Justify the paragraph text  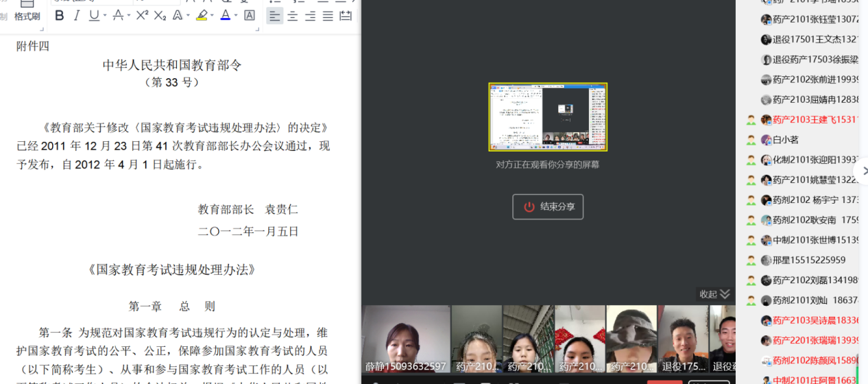328,16
